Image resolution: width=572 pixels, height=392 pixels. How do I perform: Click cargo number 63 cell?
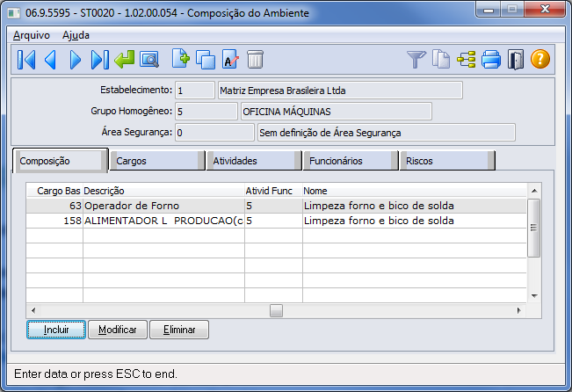(x=54, y=206)
